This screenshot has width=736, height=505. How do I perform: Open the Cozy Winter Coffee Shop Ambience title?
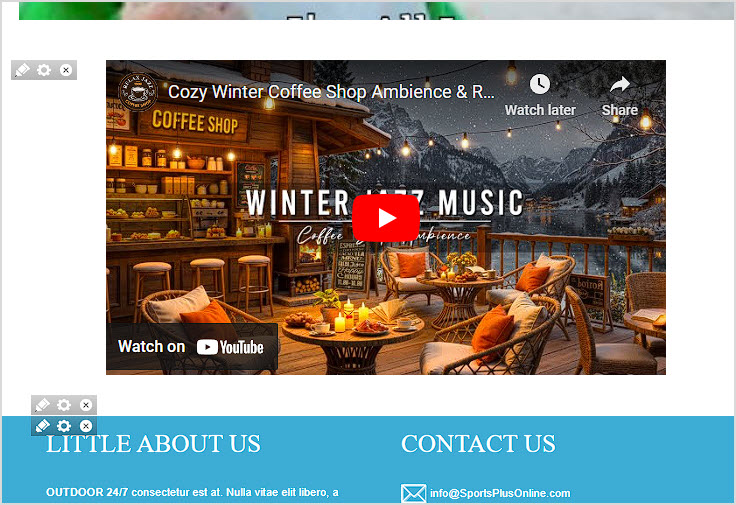331,92
